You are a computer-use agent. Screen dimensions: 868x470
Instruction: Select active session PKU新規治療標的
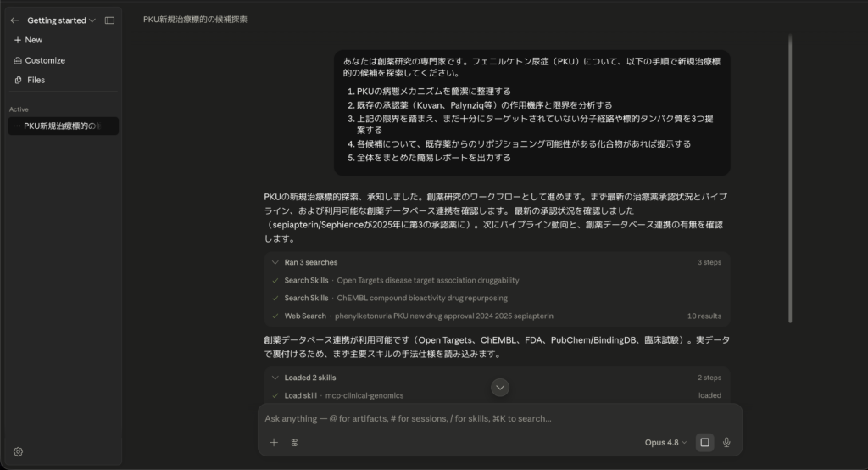pos(63,126)
